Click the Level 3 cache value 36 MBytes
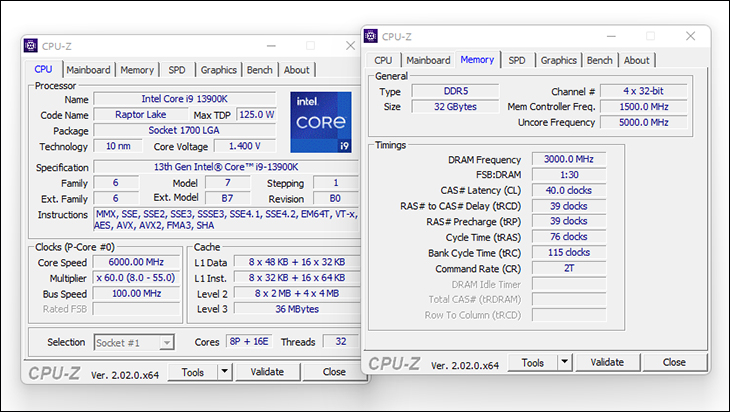The width and height of the screenshot is (730, 412). [297, 309]
